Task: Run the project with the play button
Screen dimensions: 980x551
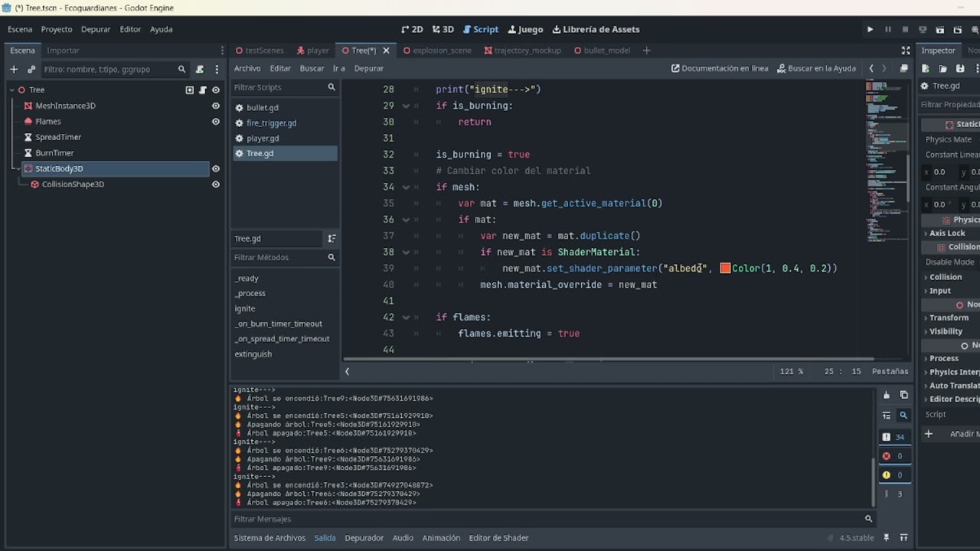Action: pos(870,29)
